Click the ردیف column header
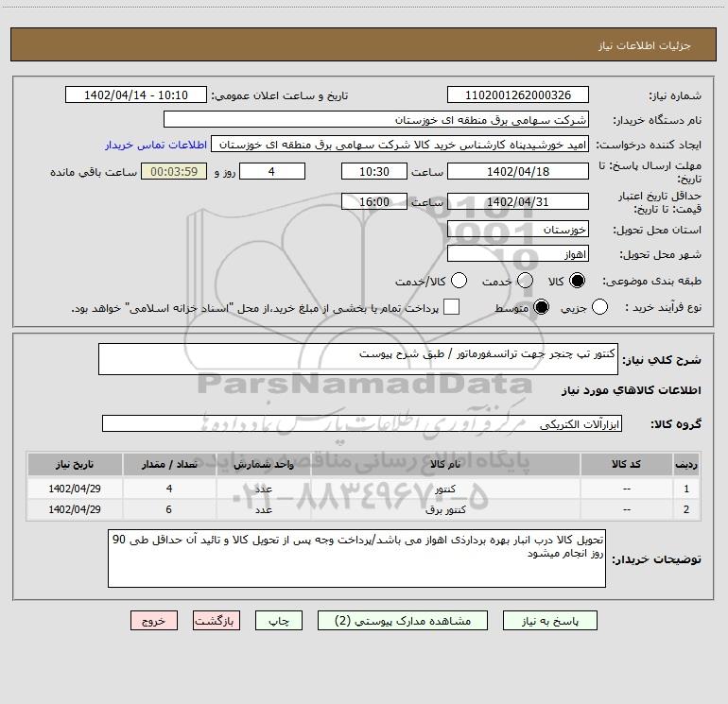The height and width of the screenshot is (704, 728). click(686, 464)
